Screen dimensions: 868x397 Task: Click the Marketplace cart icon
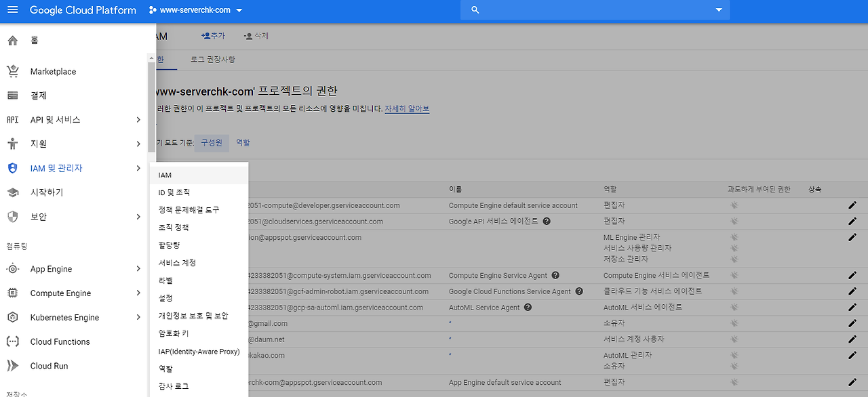12,71
